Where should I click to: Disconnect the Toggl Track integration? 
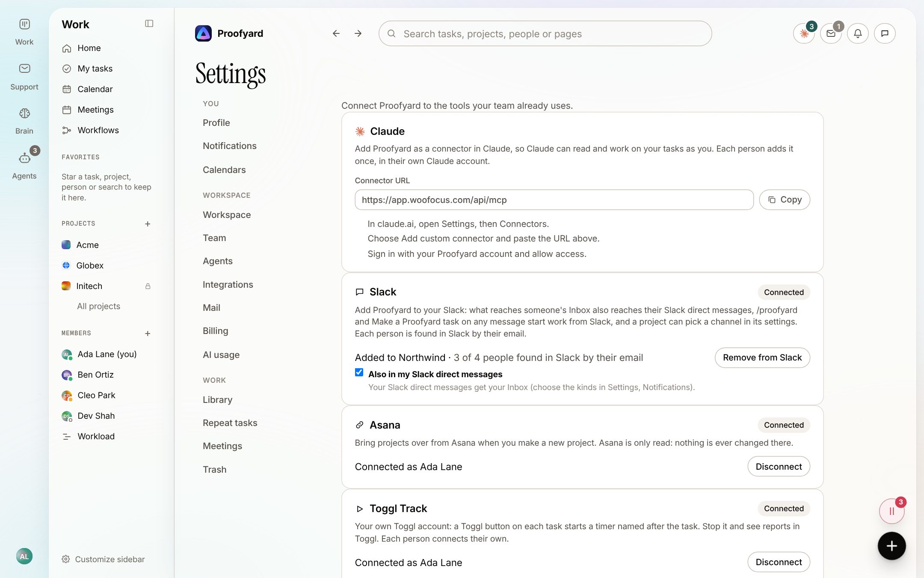tap(779, 562)
